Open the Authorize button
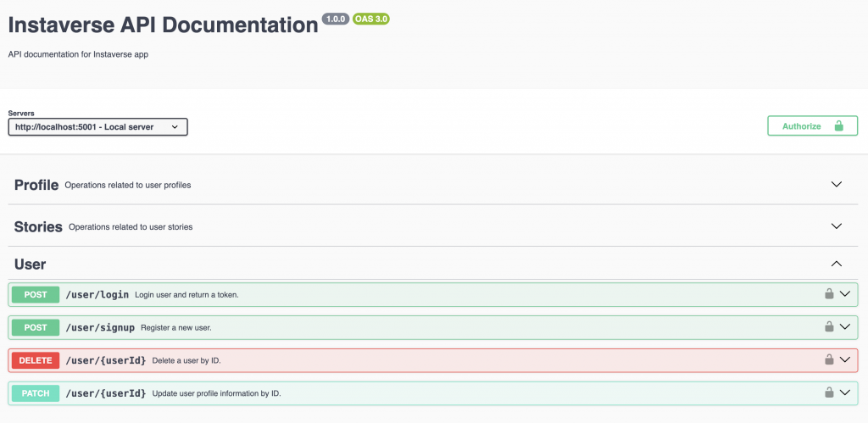This screenshot has width=868, height=423. [812, 125]
